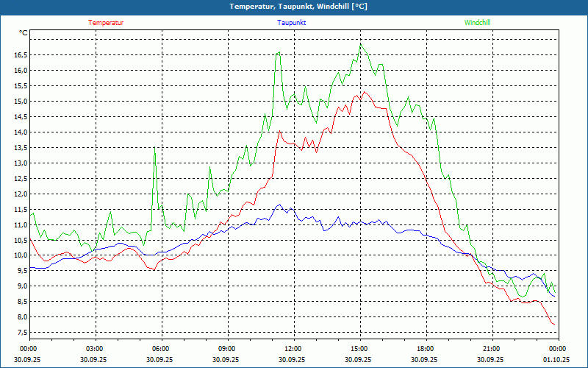Select the 21:00 time axis label
The width and height of the screenshot is (588, 368).
[492, 349]
